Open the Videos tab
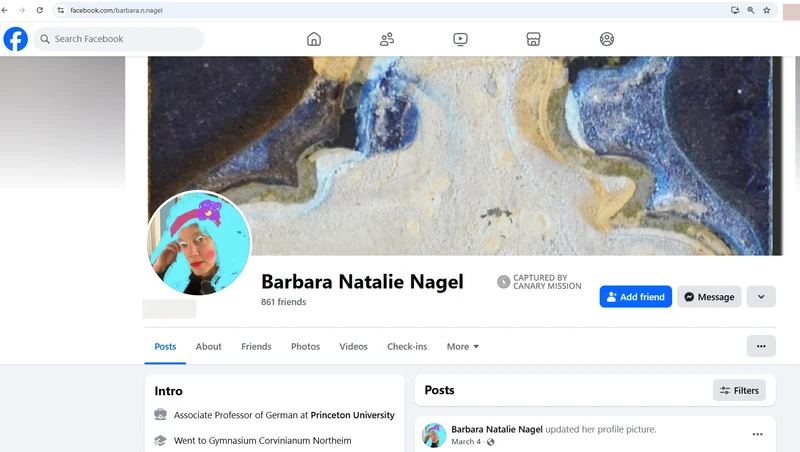 [354, 346]
